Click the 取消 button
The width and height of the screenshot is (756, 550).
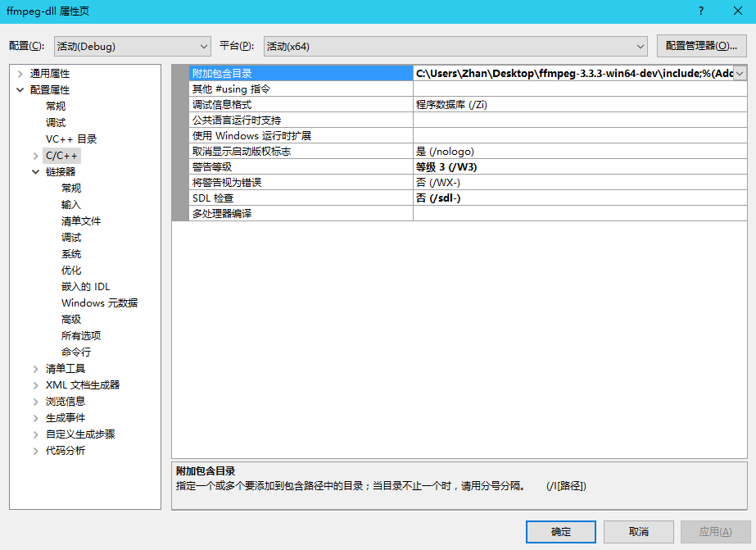coord(639,532)
